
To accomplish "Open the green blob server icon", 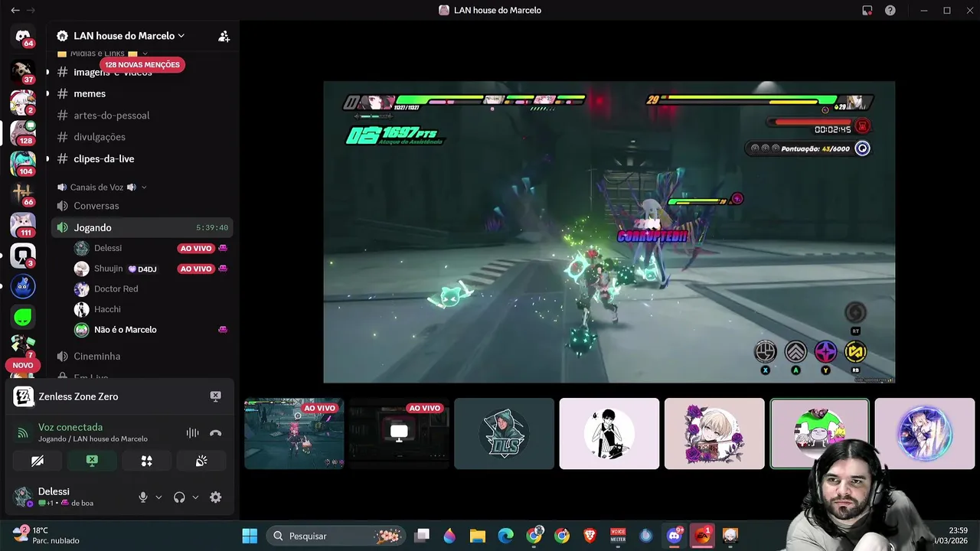I will click(x=23, y=316).
